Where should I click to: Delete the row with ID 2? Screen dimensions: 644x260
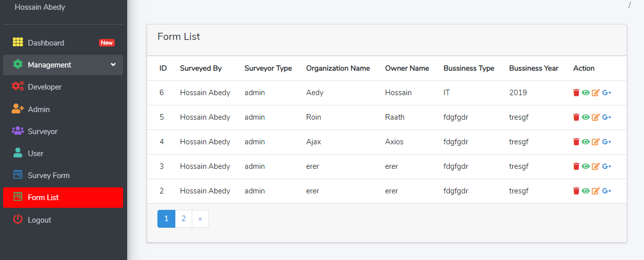pyautogui.click(x=576, y=191)
